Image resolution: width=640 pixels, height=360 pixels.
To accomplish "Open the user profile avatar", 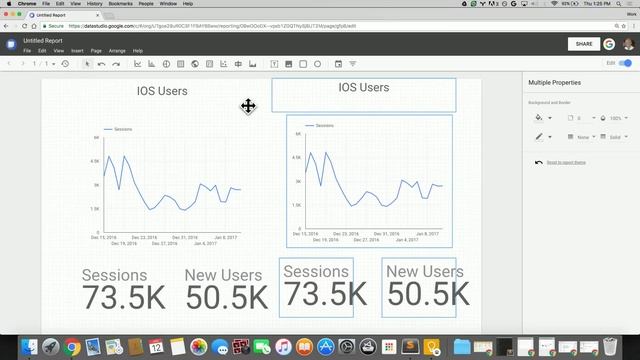I will pos(629,44).
